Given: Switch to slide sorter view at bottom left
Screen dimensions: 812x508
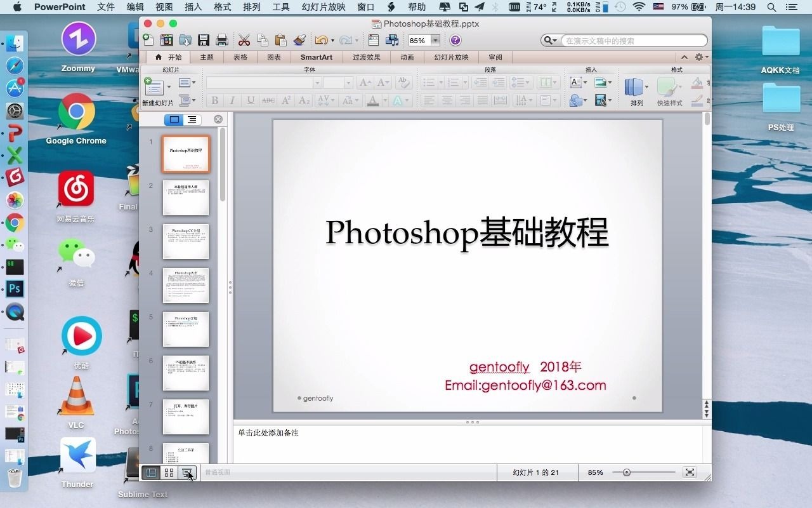Looking at the screenshot, I should (169, 472).
